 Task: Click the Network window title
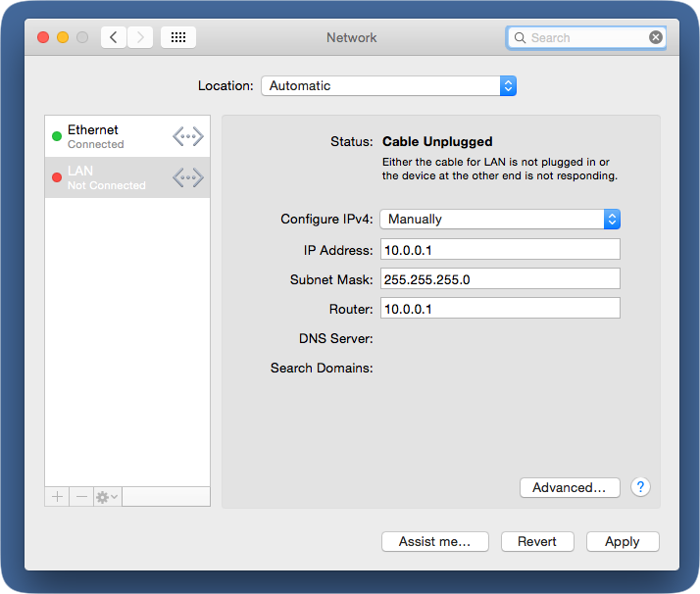coord(351,37)
